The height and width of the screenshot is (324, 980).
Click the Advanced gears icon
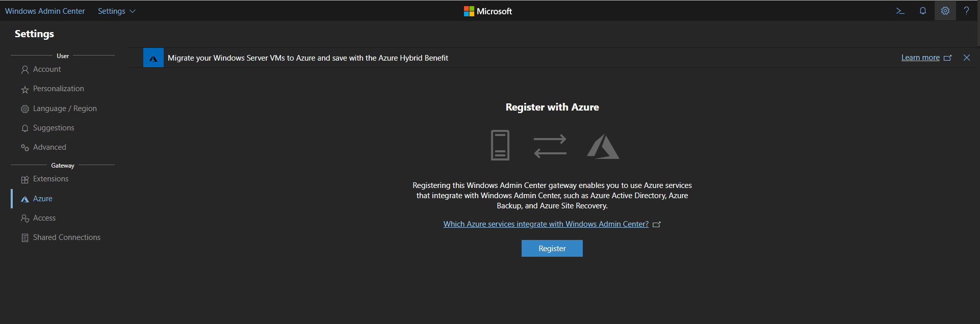25,148
